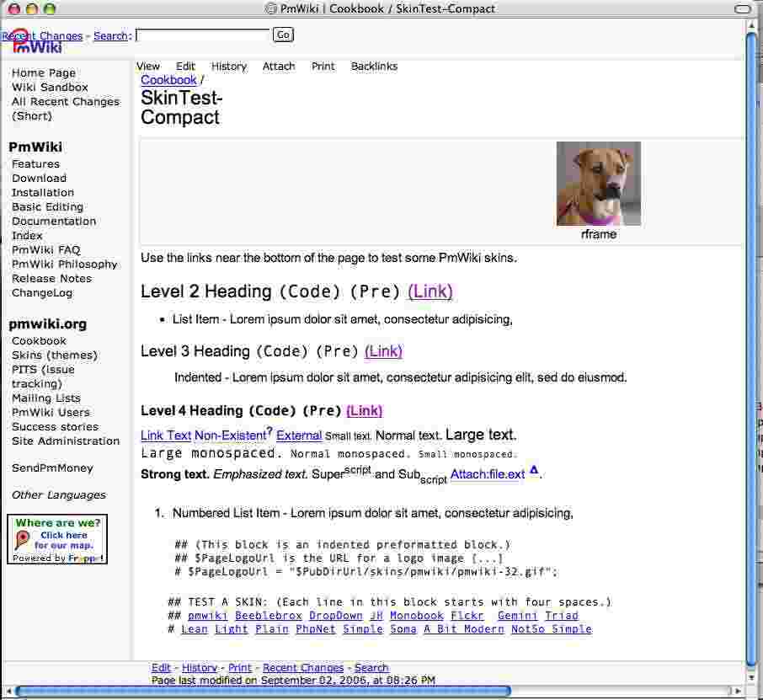Viewport: 763px width, 700px height.
Task: Select the Print page action
Action: [x=323, y=67]
